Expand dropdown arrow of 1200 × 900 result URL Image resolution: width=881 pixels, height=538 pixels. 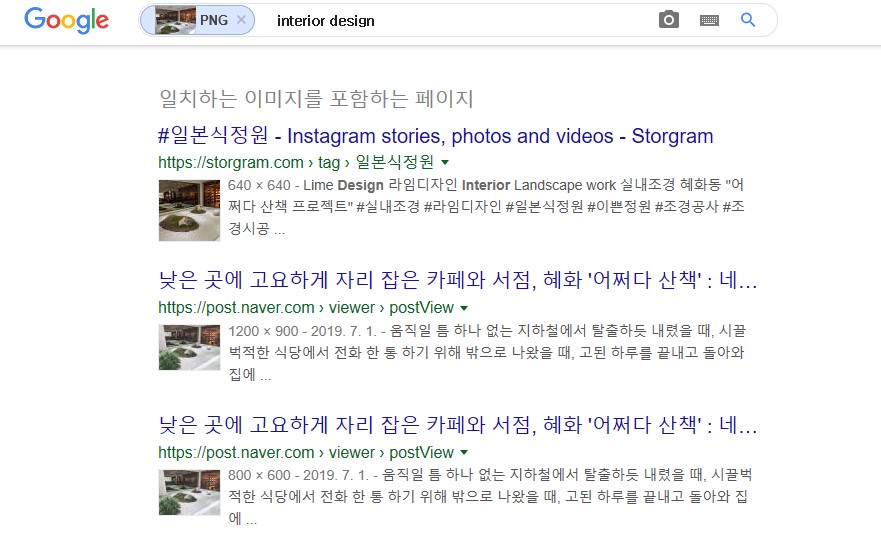464,308
